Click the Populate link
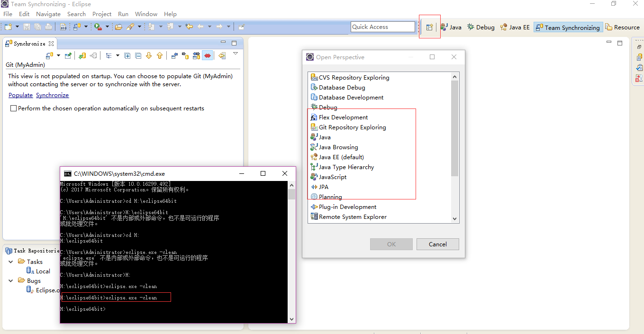Image resolution: width=644 pixels, height=334 pixels. (20, 95)
